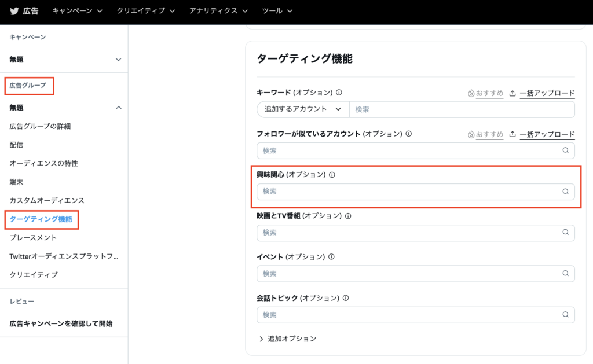Expand the 無題 campaign section
The width and height of the screenshot is (593, 364).
119,60
